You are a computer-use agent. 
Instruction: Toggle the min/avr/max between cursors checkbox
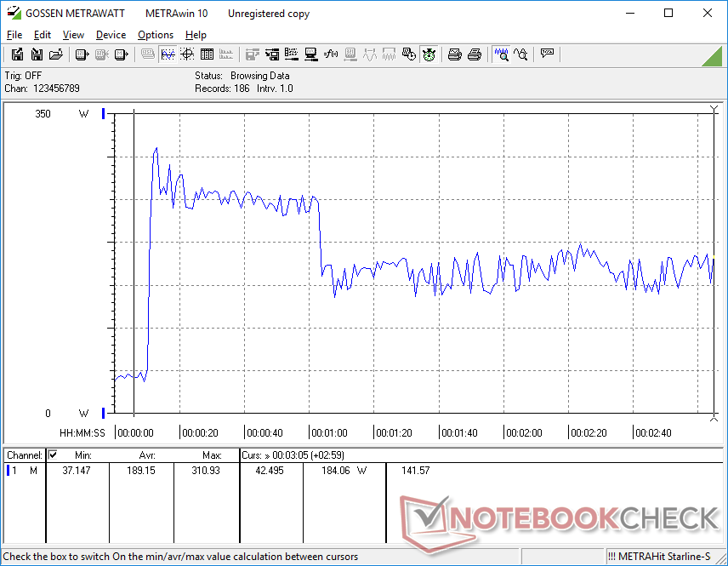53,455
